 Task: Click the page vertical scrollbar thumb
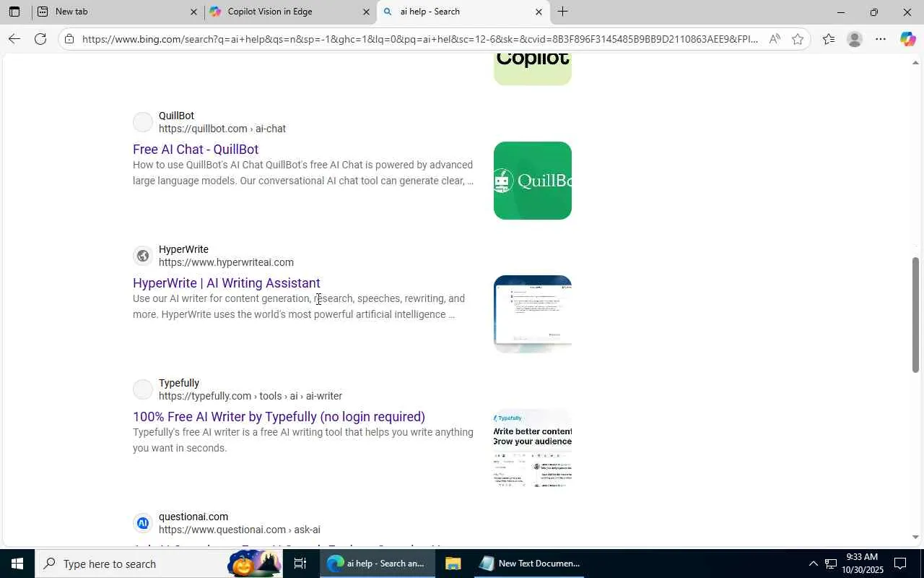(x=916, y=315)
